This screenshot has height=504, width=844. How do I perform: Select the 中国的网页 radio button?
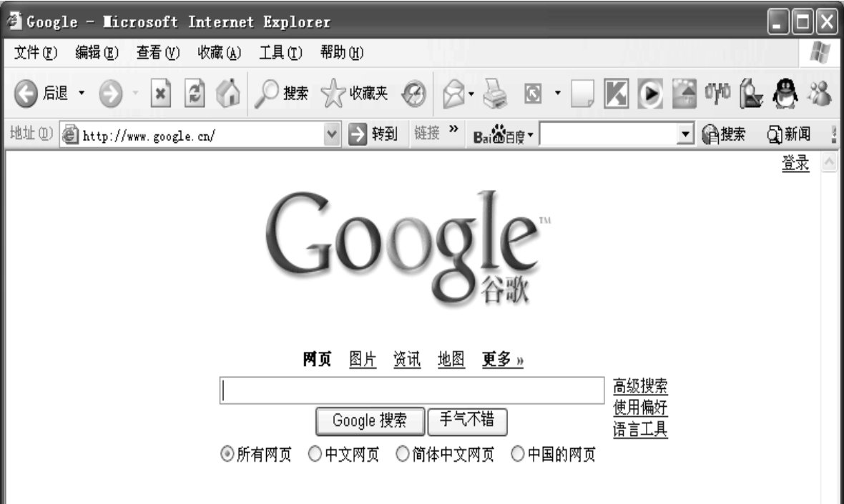coord(517,454)
